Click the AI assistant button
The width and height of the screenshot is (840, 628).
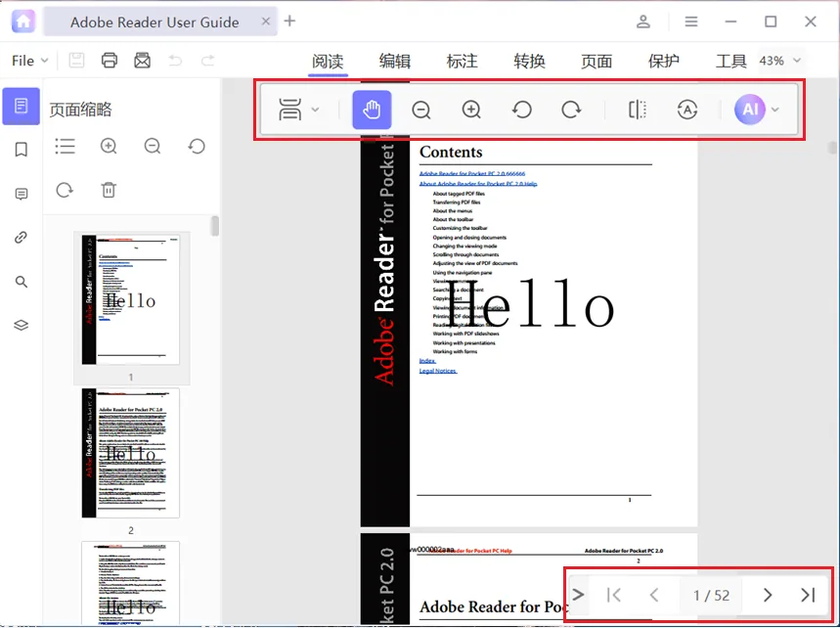(749, 110)
